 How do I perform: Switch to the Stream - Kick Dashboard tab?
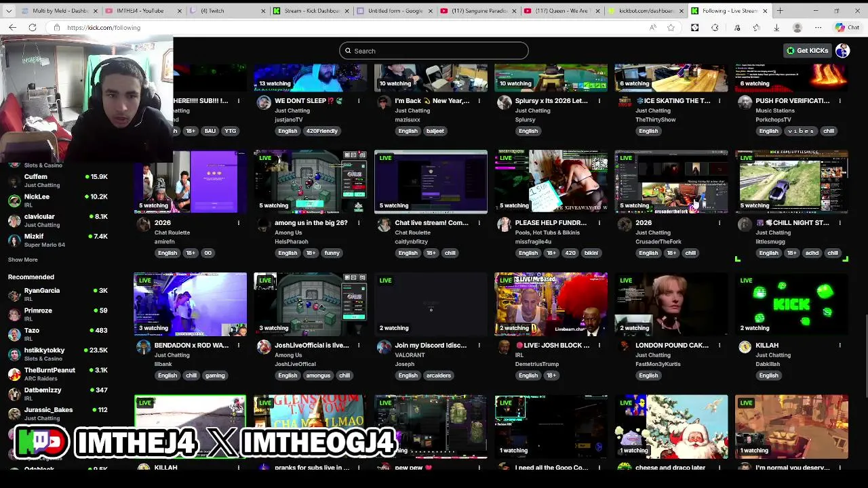(311, 11)
